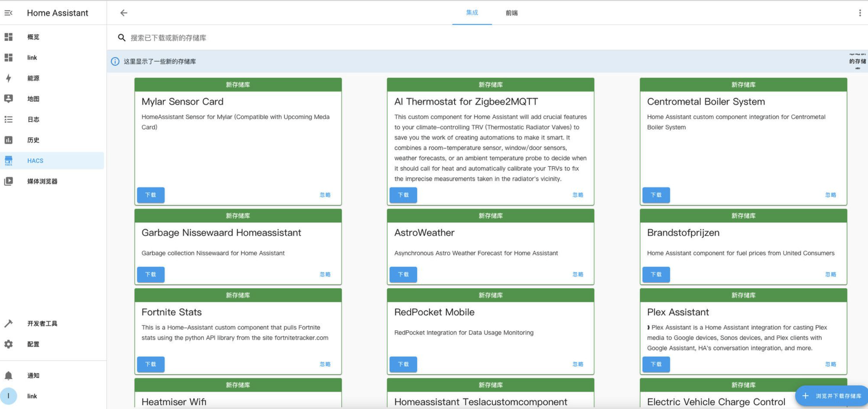Open the Fortnite Stats card title
868x409 pixels.
click(x=172, y=312)
